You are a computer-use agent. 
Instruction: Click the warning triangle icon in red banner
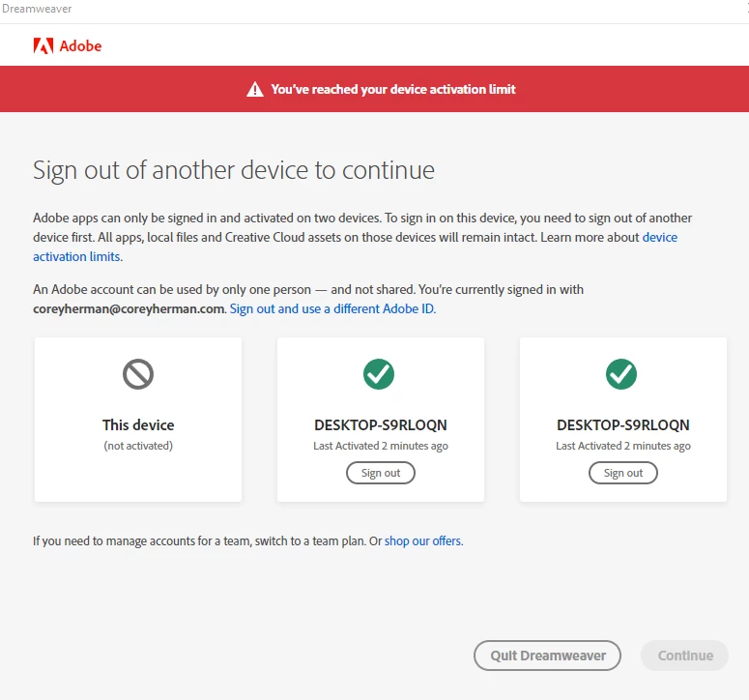click(x=255, y=89)
